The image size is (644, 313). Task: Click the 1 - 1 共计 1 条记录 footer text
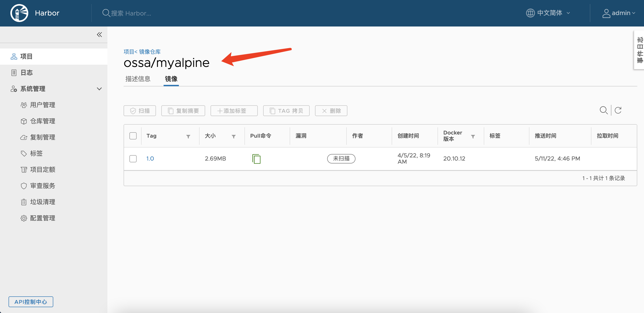pyautogui.click(x=603, y=178)
